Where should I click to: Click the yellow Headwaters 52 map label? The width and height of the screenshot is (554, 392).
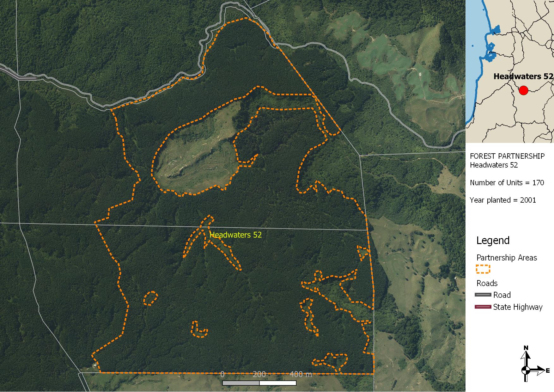(x=235, y=235)
